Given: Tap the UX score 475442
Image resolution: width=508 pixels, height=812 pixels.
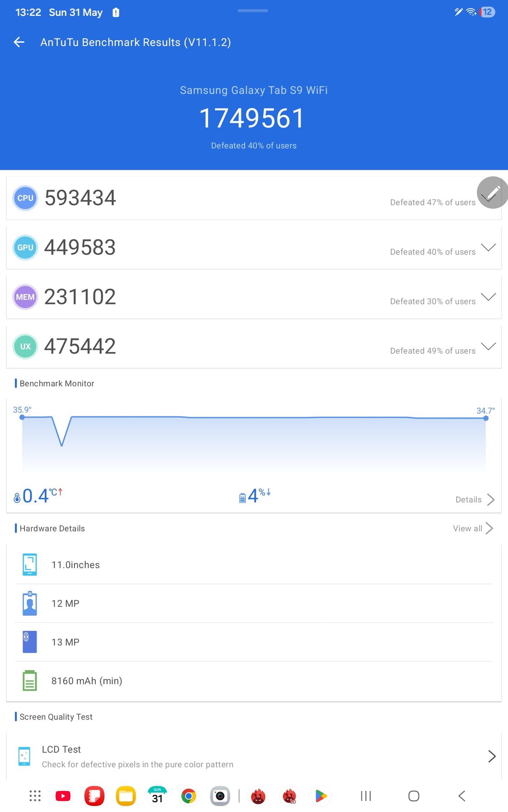Looking at the screenshot, I should pyautogui.click(x=80, y=346).
